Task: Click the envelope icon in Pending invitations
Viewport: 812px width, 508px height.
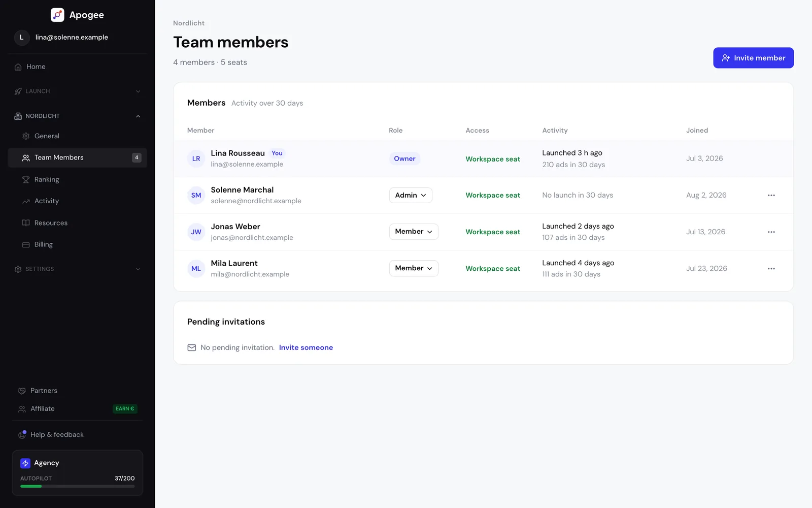Action: pos(192,348)
